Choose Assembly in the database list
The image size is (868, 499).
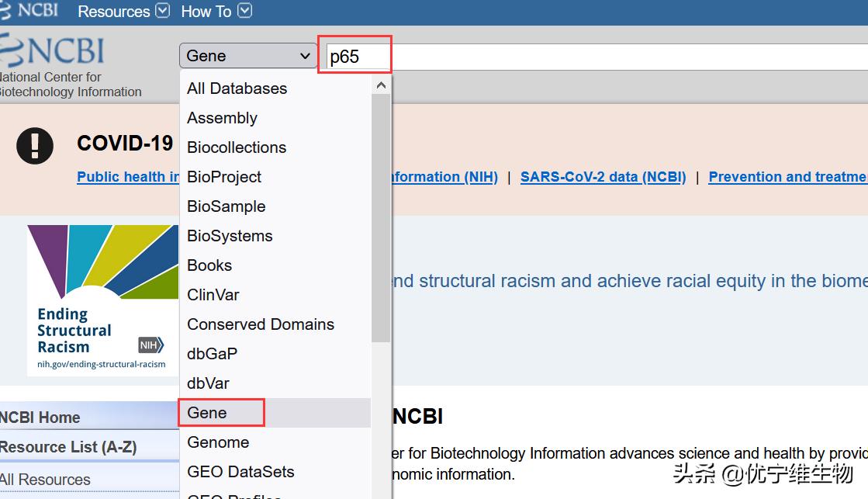point(222,118)
